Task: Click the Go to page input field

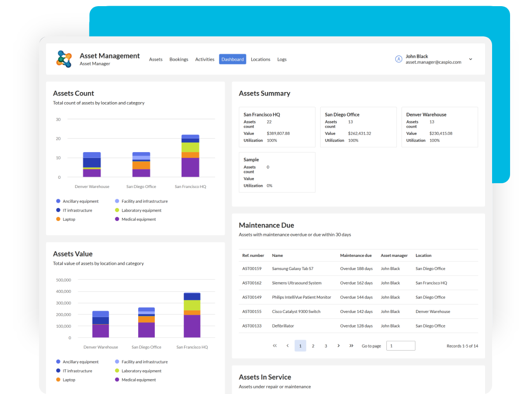Action: pyautogui.click(x=400, y=345)
